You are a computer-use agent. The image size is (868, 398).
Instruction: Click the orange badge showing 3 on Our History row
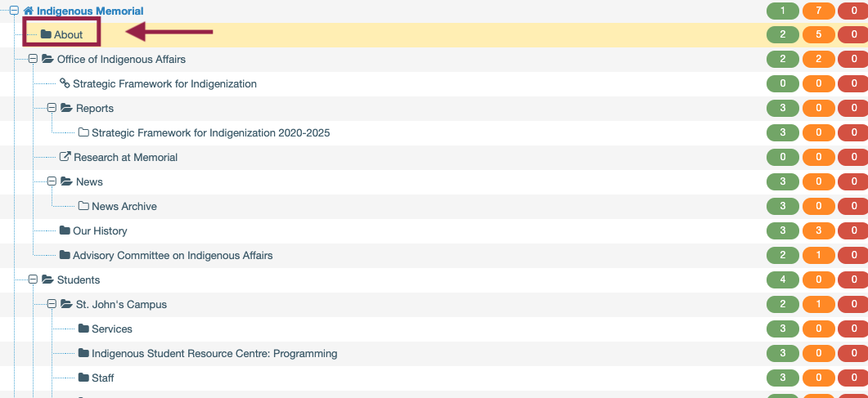(818, 230)
